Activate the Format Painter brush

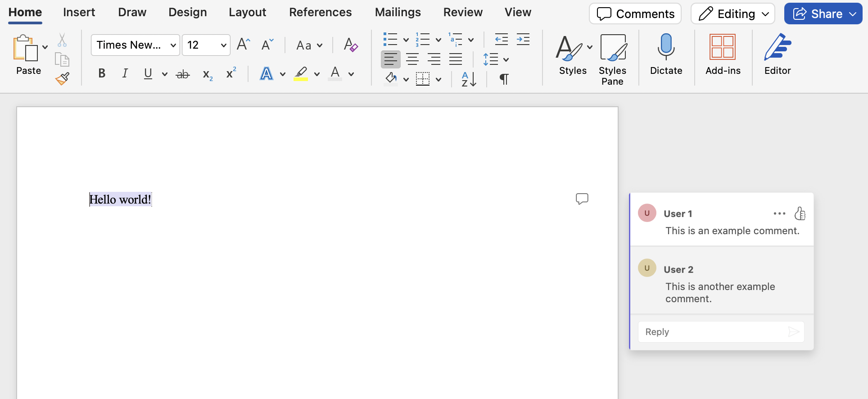(x=62, y=79)
